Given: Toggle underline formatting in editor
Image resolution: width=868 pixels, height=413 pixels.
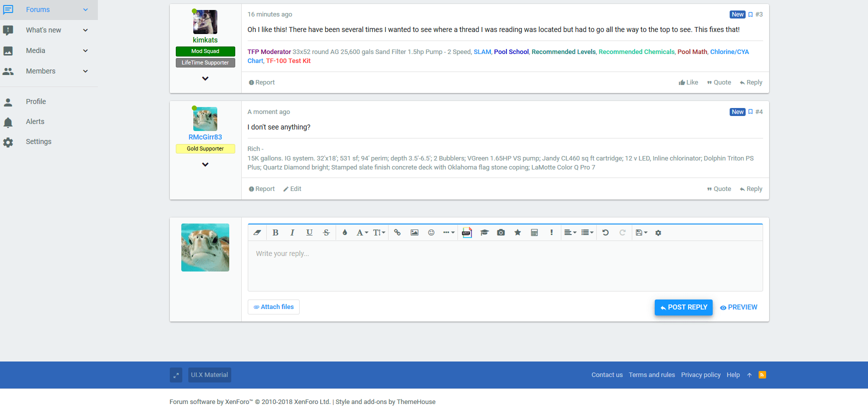Looking at the screenshot, I should pyautogui.click(x=309, y=232).
